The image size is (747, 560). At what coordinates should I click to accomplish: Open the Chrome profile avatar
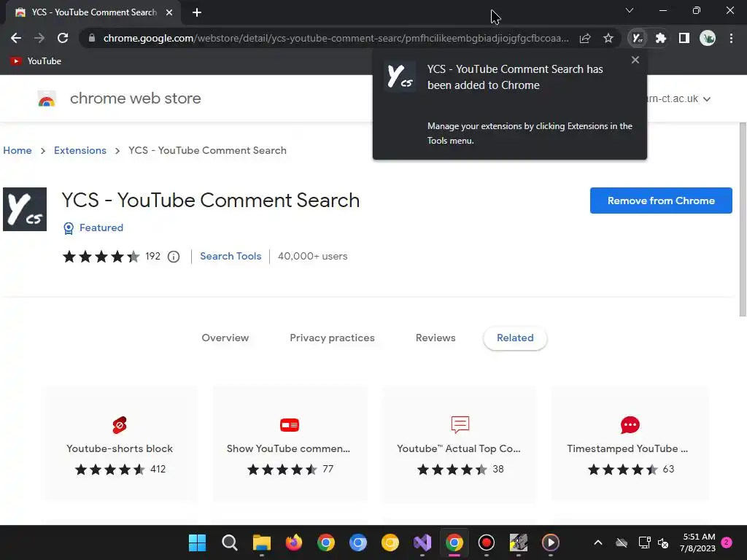coord(708,38)
